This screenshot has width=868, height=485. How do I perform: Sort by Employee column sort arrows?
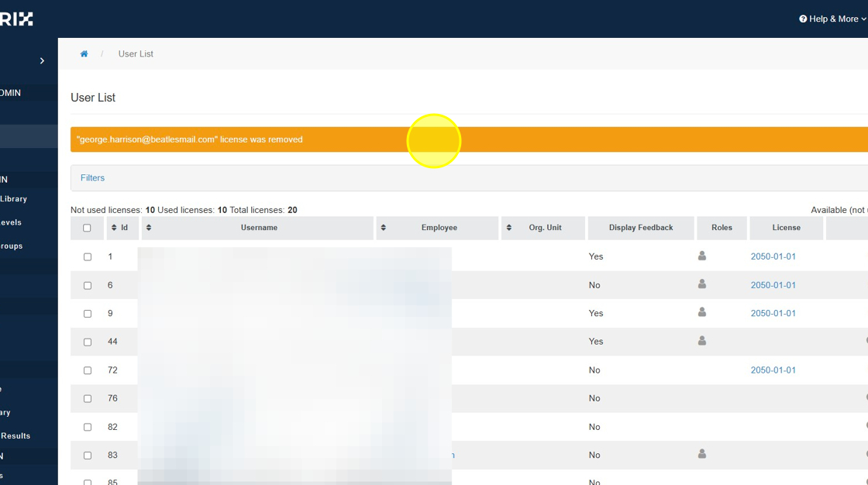pos(383,228)
